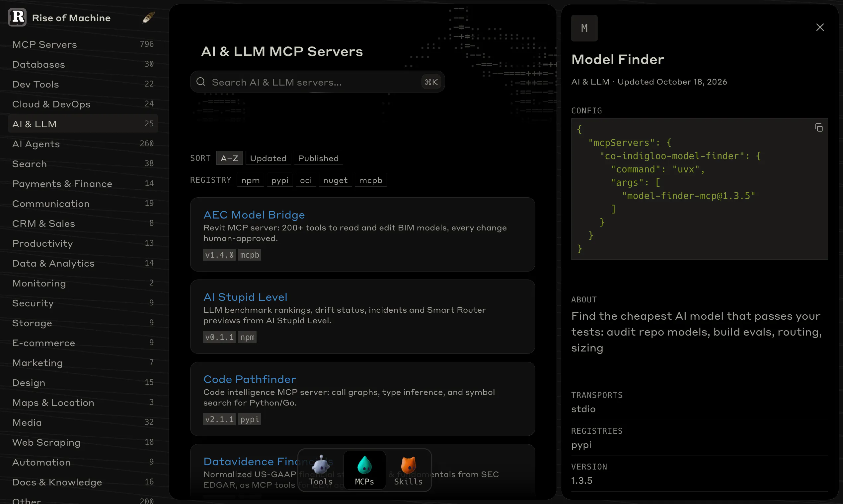The height and width of the screenshot is (504, 843).
Task: Open the Web Scraping category
Action: (83, 442)
